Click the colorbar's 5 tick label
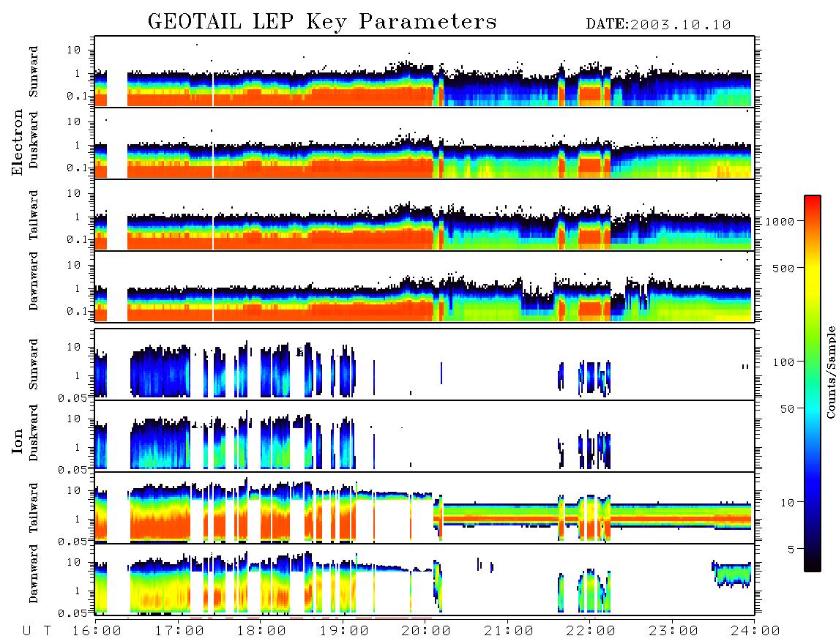 (x=791, y=549)
